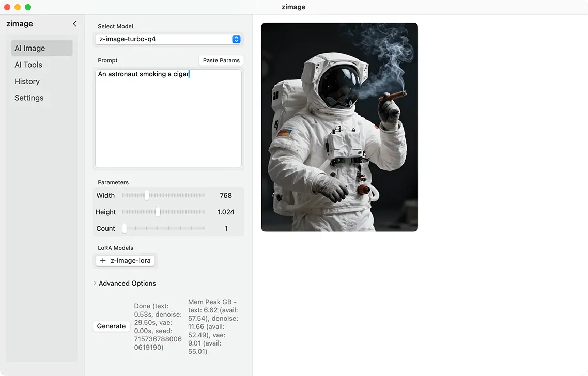588x376 pixels.
Task: Click the generated astronaut image
Action: pyautogui.click(x=339, y=127)
